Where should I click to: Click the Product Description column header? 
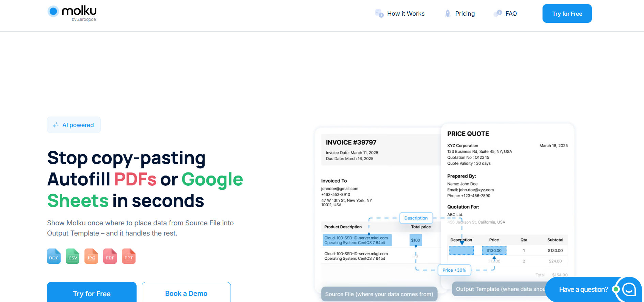(x=343, y=227)
